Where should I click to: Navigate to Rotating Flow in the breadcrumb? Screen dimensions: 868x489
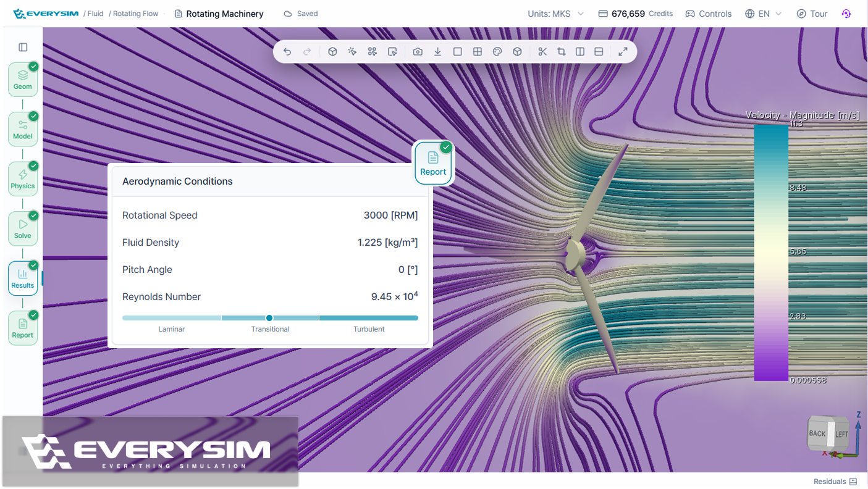click(x=136, y=14)
